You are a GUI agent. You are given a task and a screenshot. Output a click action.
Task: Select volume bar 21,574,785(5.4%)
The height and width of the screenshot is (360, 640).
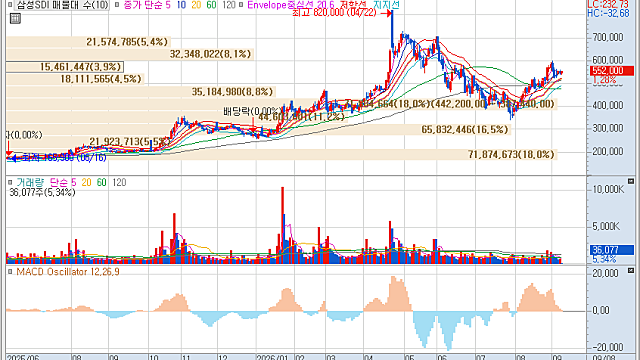coord(88,42)
